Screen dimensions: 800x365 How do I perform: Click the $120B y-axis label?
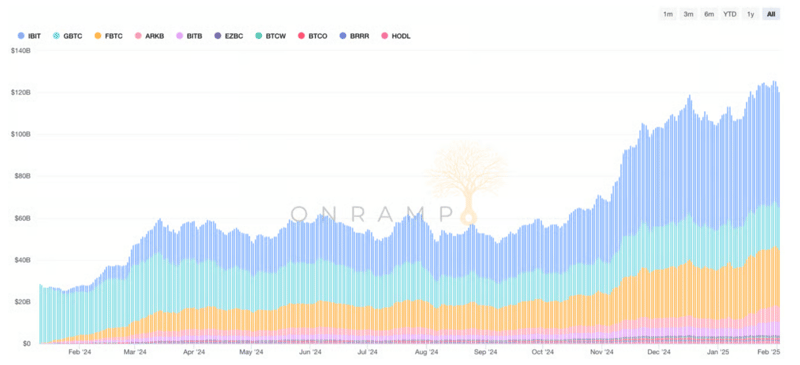point(20,93)
